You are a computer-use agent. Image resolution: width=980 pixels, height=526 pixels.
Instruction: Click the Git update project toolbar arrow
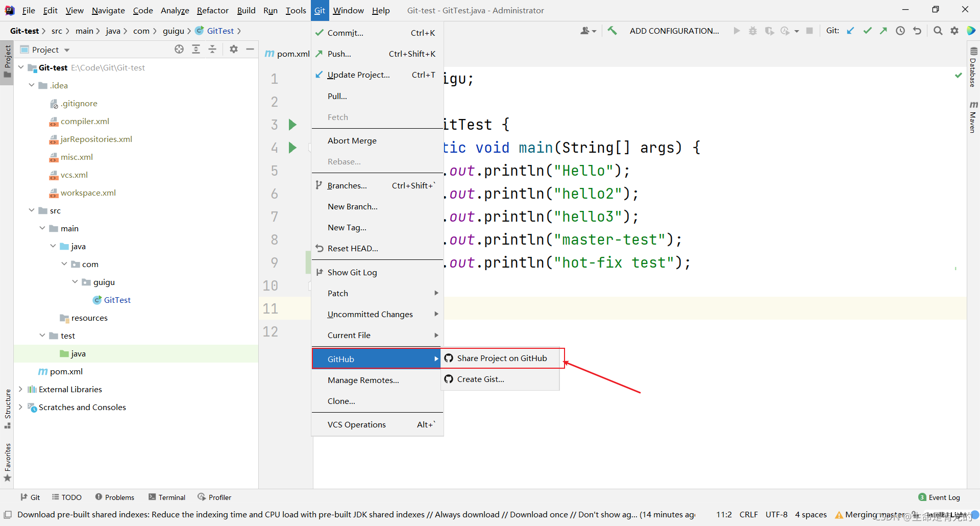[850, 31]
